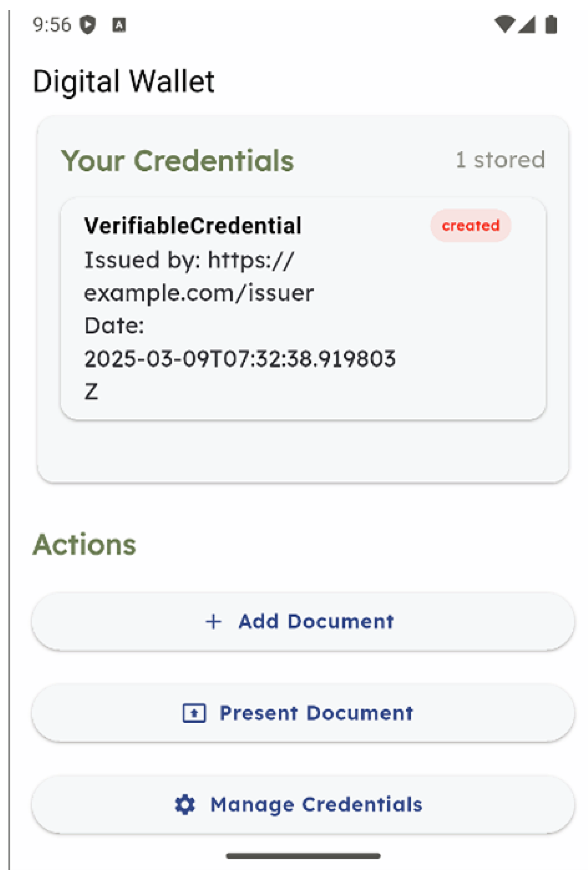
Task: Tap the square 'A' status bar icon
Action: [119, 25]
